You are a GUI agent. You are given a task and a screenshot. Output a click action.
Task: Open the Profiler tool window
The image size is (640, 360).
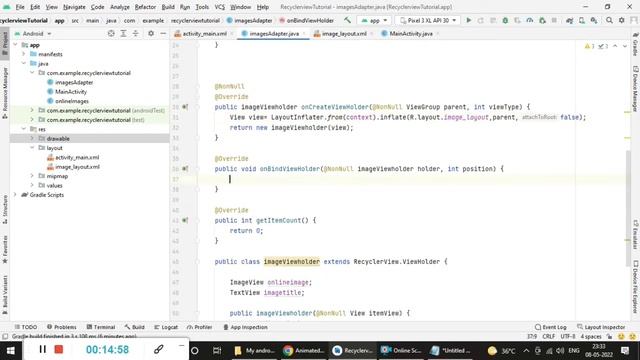tap(200, 327)
